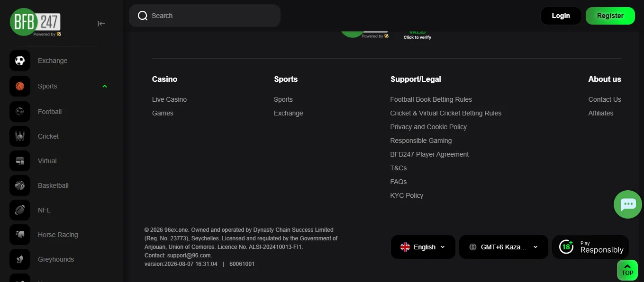The height and width of the screenshot is (282, 644).
Task: Click the Horse Racing icon
Action: click(x=20, y=235)
